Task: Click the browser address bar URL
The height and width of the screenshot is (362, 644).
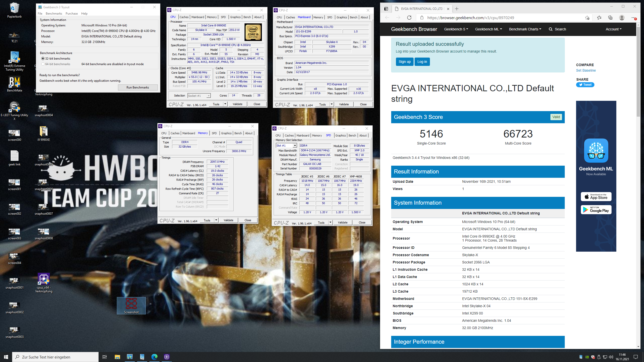Action: (471, 18)
